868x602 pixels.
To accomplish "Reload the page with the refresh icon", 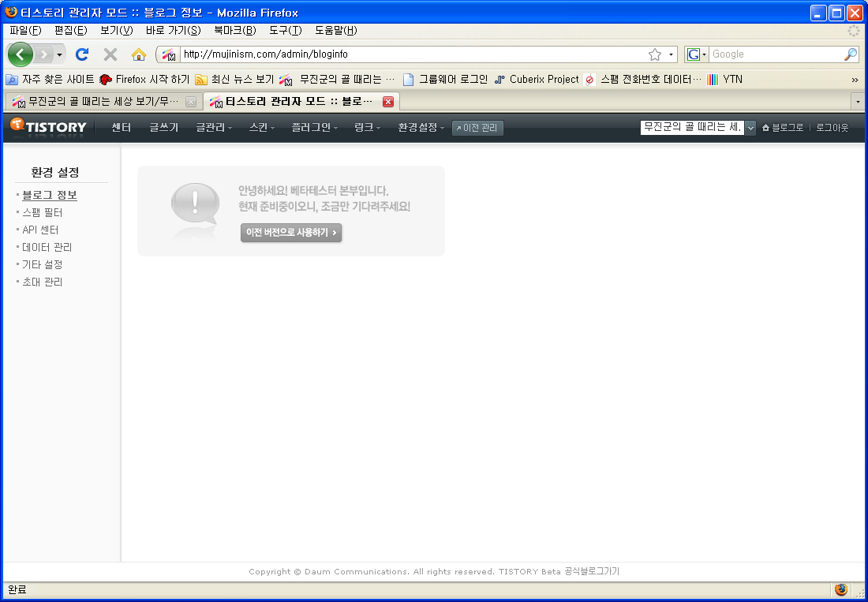I will click(82, 54).
